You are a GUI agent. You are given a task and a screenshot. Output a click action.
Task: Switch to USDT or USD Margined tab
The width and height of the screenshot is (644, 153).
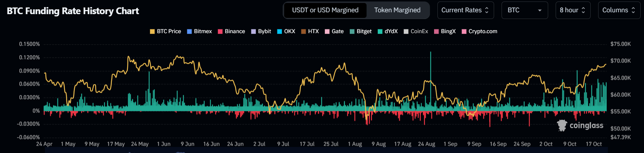[325, 10]
